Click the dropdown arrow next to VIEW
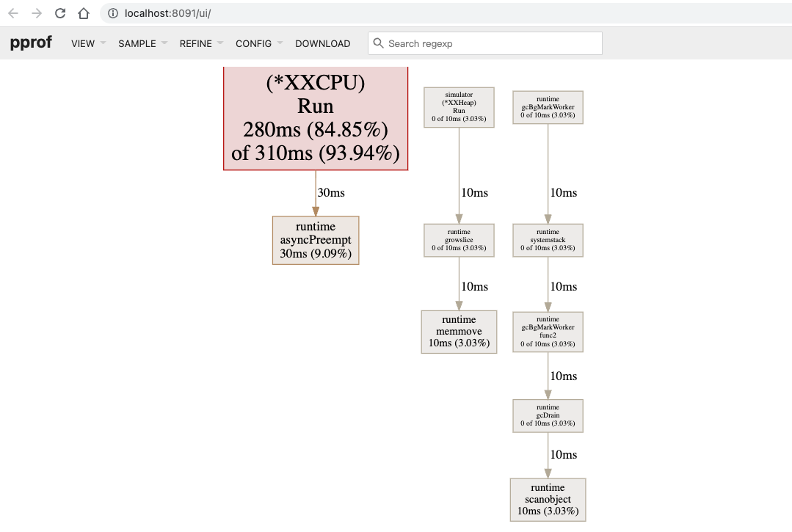This screenshot has height=532, width=792. (x=103, y=43)
